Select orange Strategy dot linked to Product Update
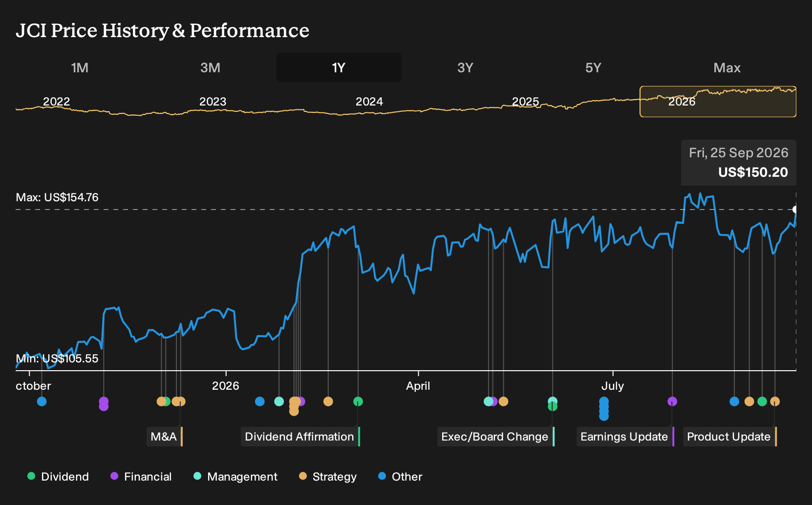The width and height of the screenshot is (812, 505). coord(775,401)
